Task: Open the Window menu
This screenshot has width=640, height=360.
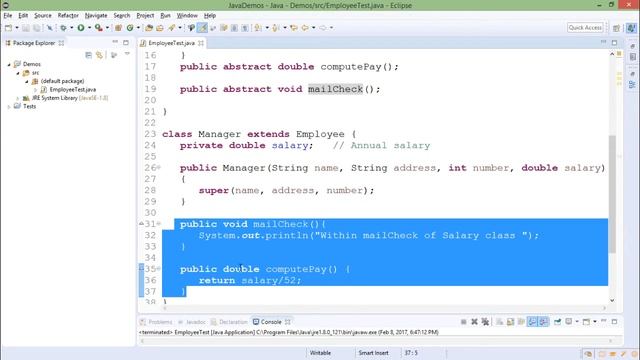Action: click(187, 16)
